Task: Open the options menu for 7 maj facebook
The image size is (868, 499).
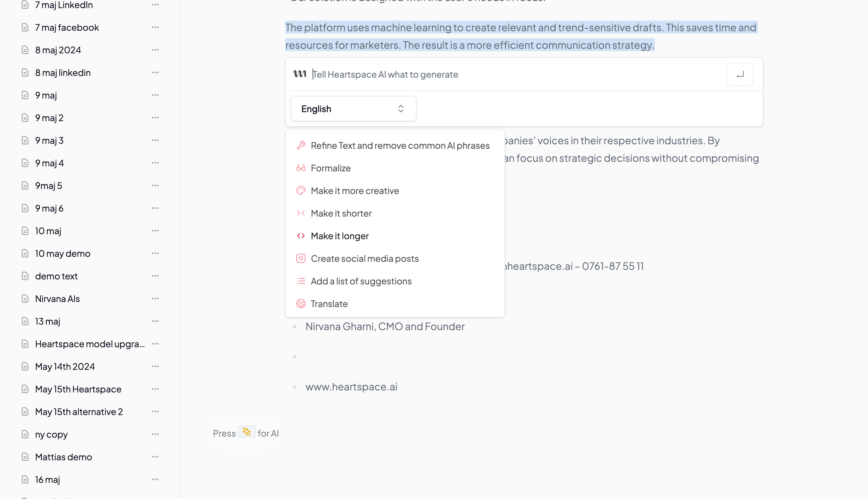Action: [x=155, y=27]
